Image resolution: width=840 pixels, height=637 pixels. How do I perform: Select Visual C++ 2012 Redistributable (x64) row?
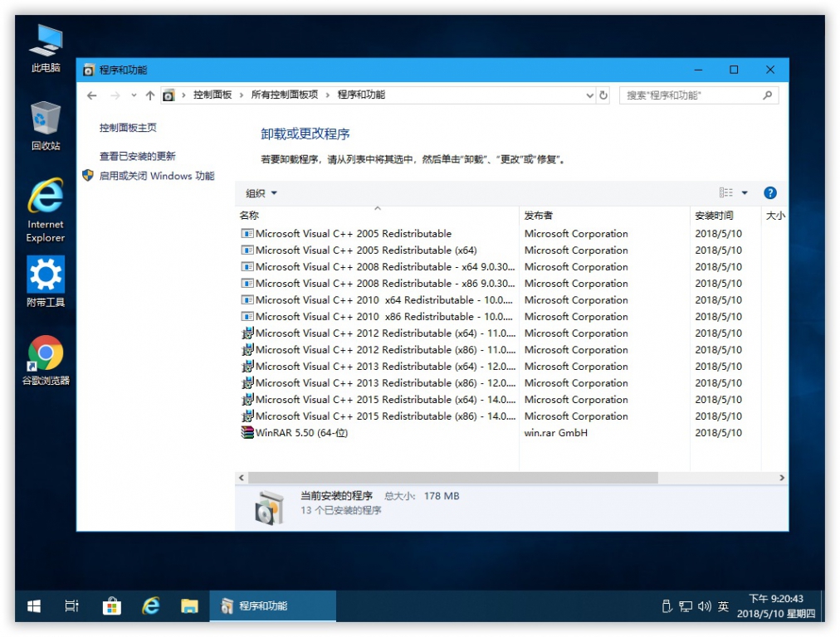(x=511, y=333)
